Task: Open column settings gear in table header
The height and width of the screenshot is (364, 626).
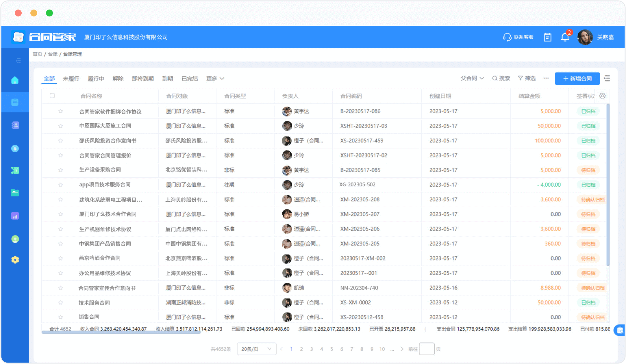Action: (x=602, y=96)
